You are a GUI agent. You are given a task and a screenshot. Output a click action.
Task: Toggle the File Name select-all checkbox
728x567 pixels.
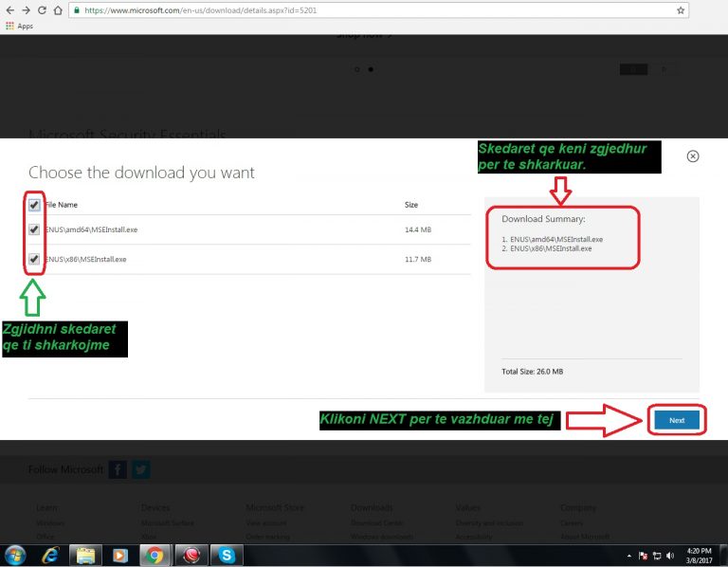(x=34, y=205)
